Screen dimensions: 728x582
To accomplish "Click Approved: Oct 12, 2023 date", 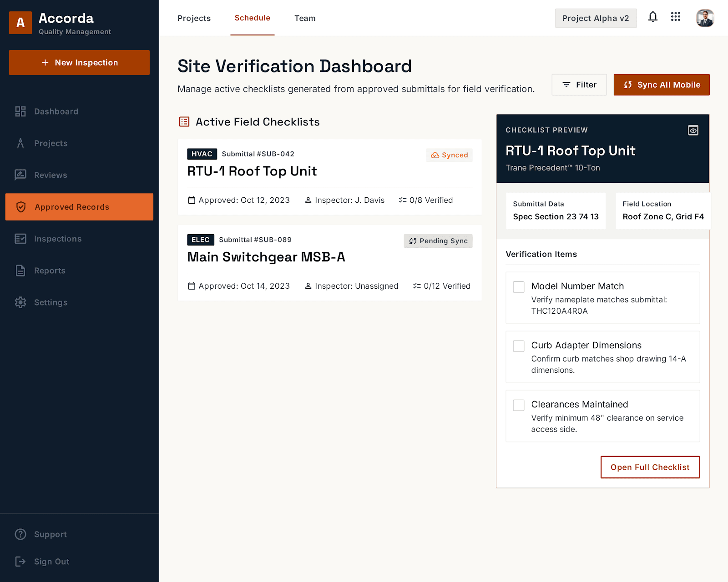I will [239, 200].
